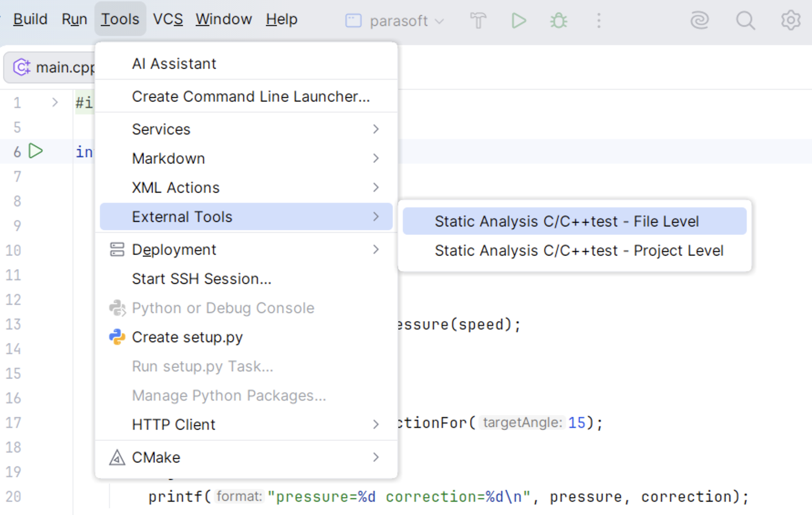
Task: Open the parasoft run configuration dropdown
Action: tap(395, 21)
